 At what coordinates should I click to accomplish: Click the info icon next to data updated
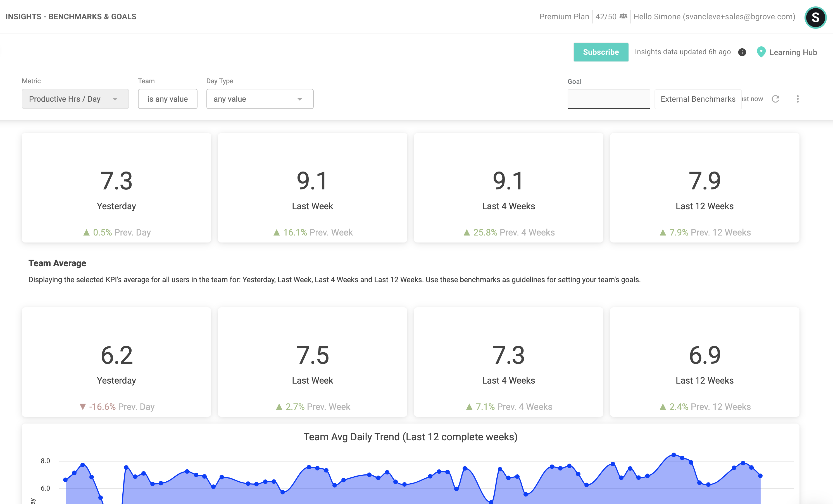(742, 52)
